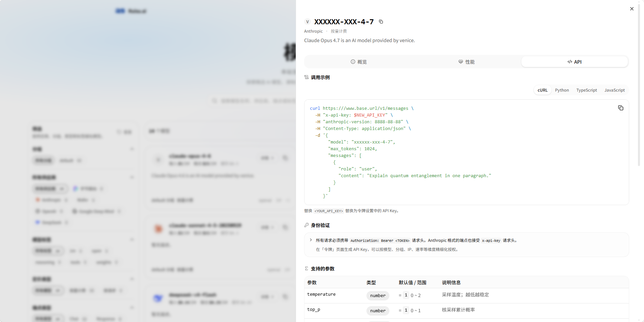Click the "<YOUR_API_KEY>" inline code hint

tap(328, 211)
